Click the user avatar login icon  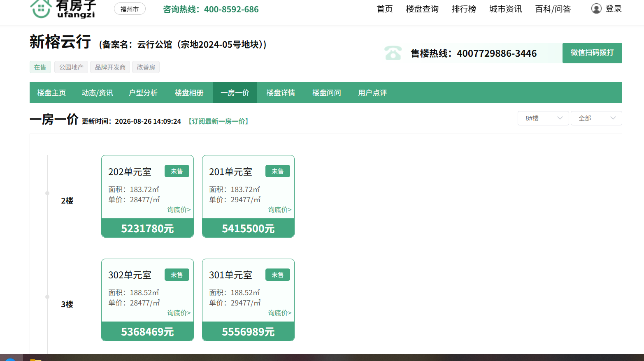[596, 9]
